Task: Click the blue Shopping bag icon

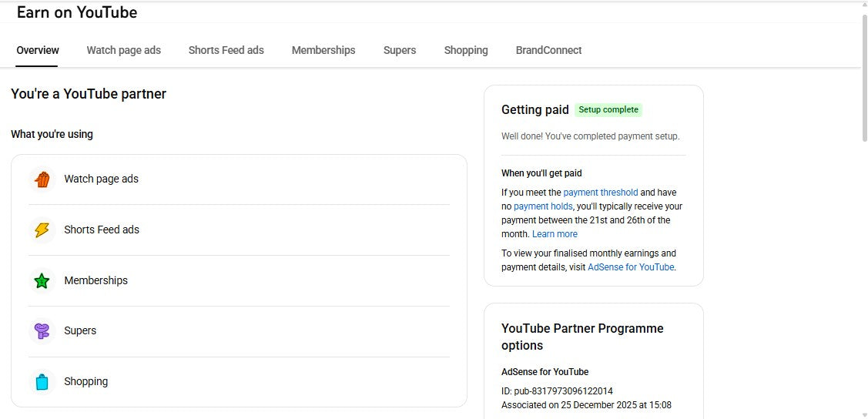Action: 42,382
